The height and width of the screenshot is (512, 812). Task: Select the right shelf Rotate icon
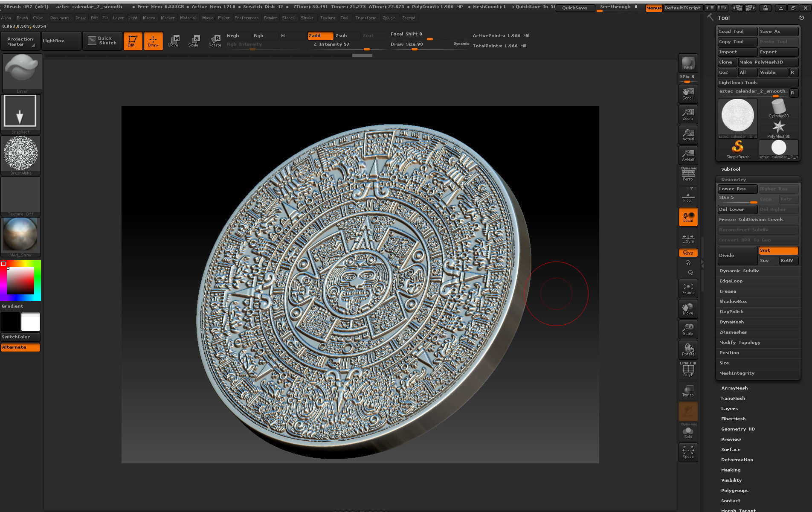click(x=688, y=350)
